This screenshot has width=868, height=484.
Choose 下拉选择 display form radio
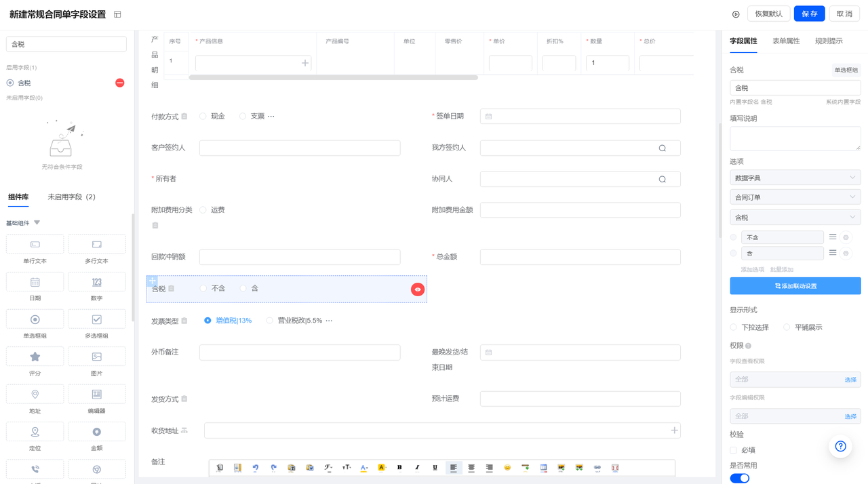pos(734,327)
